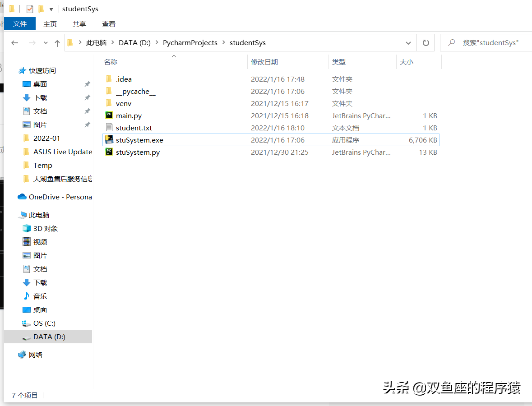Go up one folder level
The image size is (532, 406).
[x=57, y=43]
